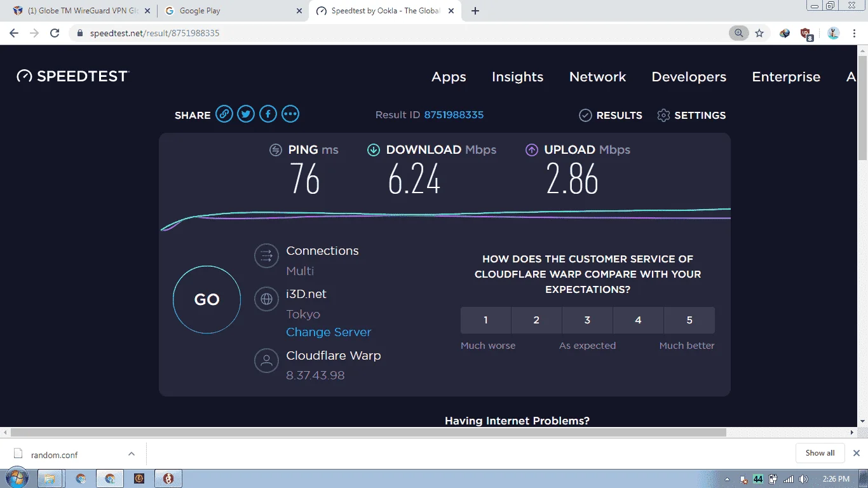Click the ISP user icon

266,361
